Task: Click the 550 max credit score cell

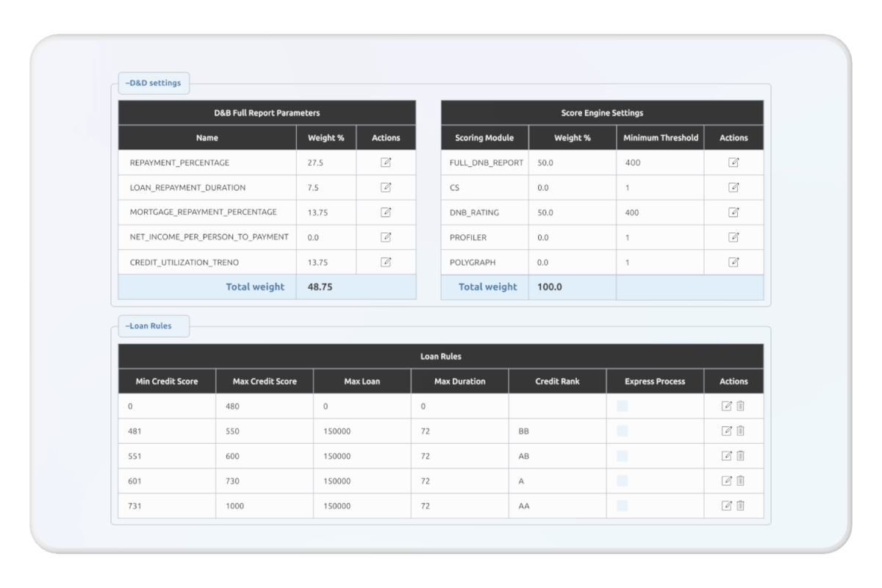Action: [265, 431]
